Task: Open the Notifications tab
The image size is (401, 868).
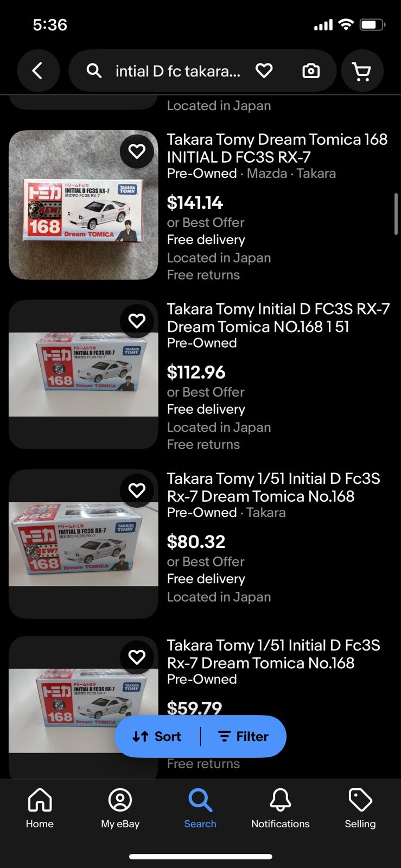Action: point(280,808)
